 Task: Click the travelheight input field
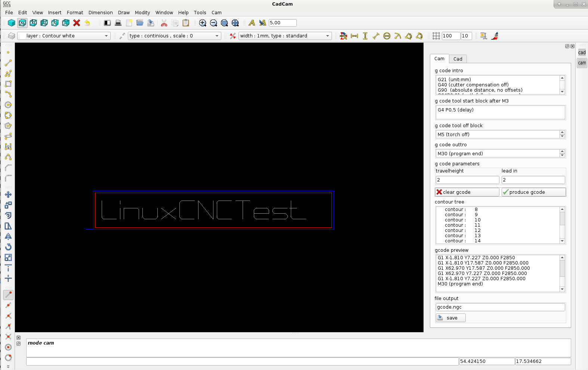467,180
